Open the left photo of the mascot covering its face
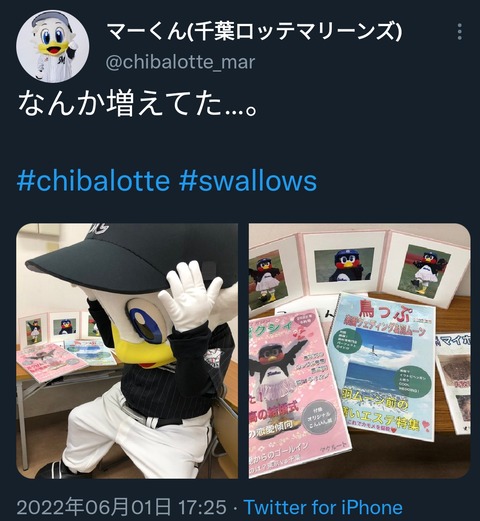The width and height of the screenshot is (480, 521). tap(127, 351)
